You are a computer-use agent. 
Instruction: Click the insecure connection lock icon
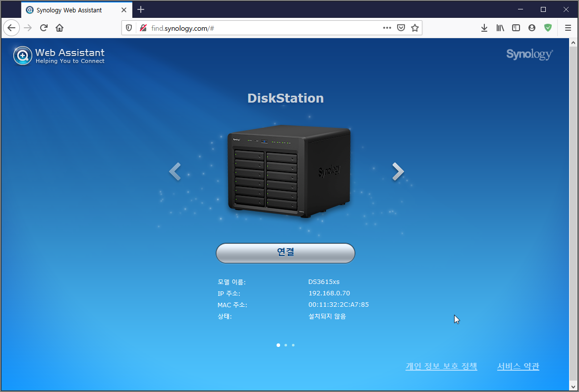click(143, 28)
